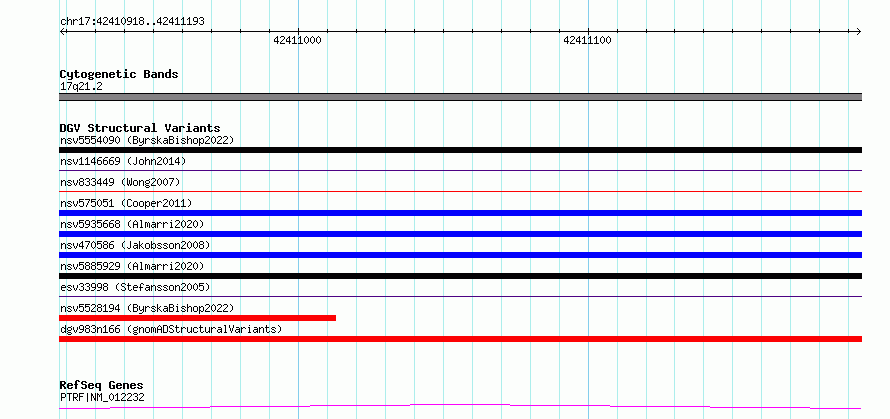This screenshot has width=890, height=419.
Task: Click the red bar under dgv983n166
Action: (x=460, y=339)
